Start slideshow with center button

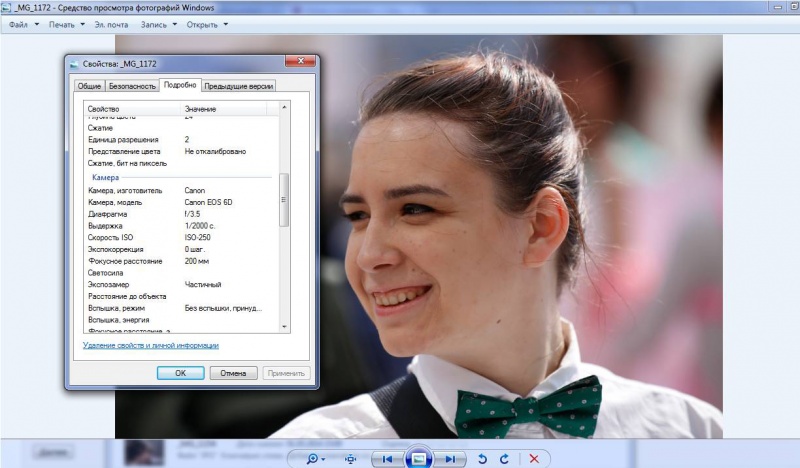pyautogui.click(x=418, y=458)
